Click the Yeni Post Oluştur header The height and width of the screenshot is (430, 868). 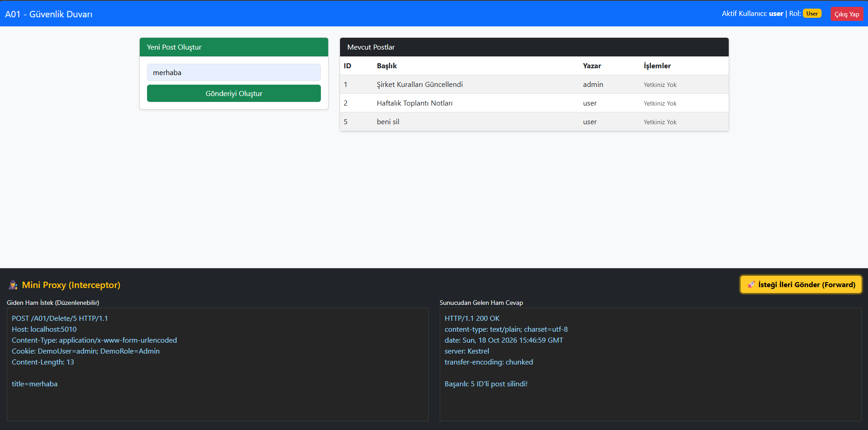pos(234,47)
